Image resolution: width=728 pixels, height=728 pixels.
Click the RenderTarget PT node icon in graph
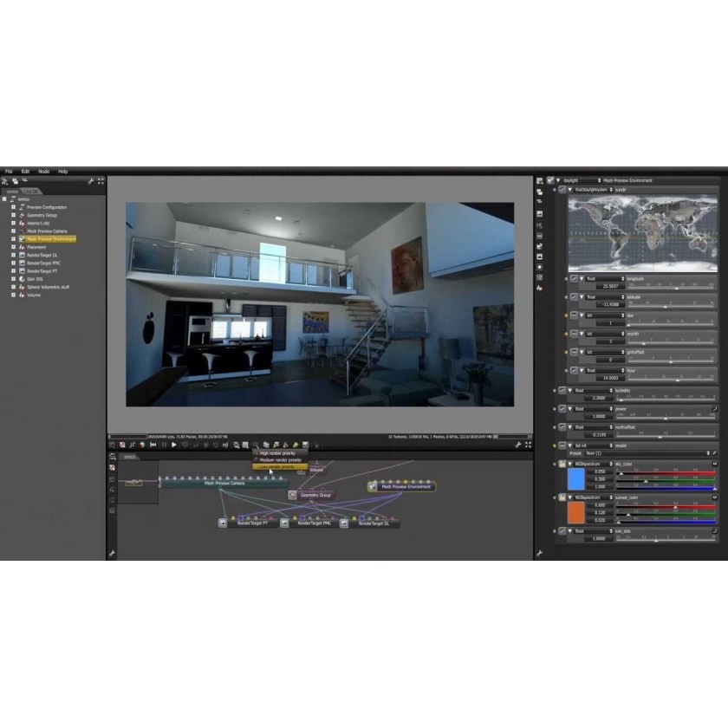223,523
